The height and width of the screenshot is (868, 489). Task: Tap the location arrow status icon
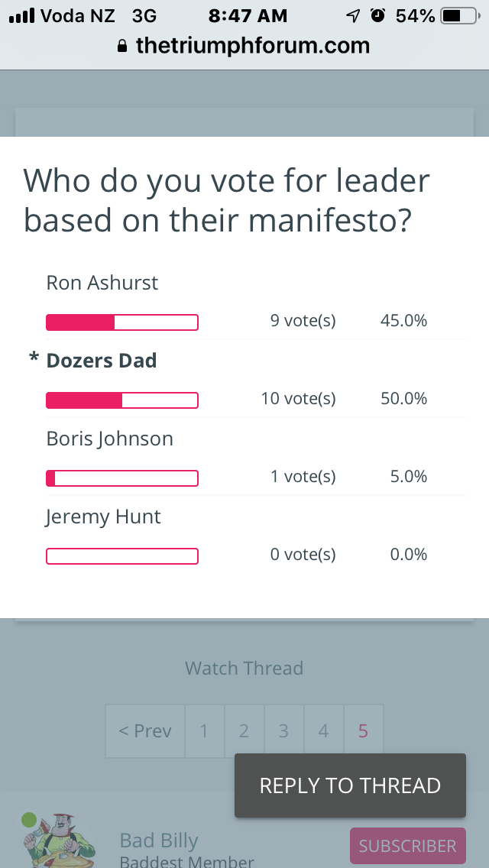(353, 16)
